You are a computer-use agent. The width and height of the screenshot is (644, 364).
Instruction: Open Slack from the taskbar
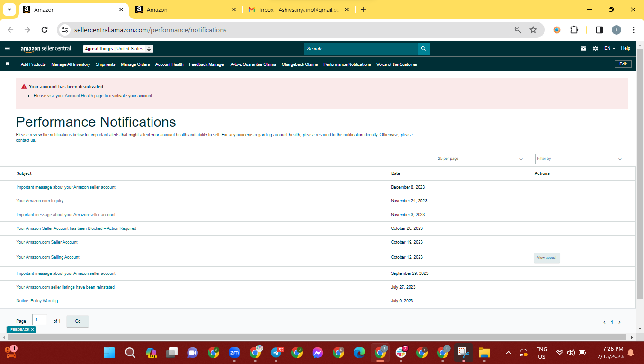pos(401,353)
